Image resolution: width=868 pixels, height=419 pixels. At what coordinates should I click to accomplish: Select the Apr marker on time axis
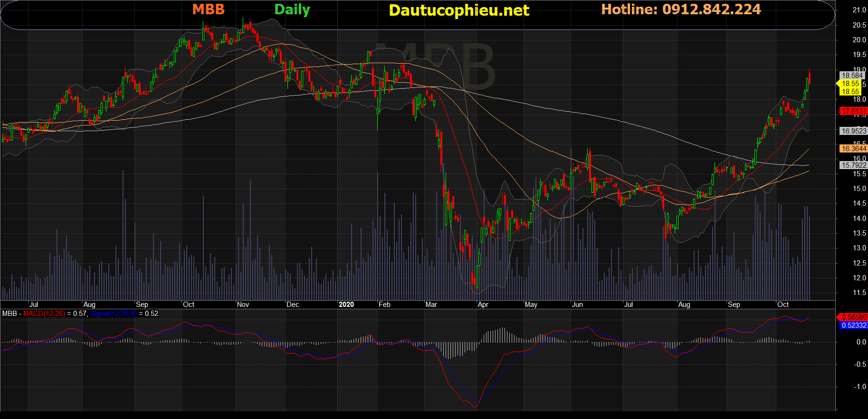pos(483,305)
